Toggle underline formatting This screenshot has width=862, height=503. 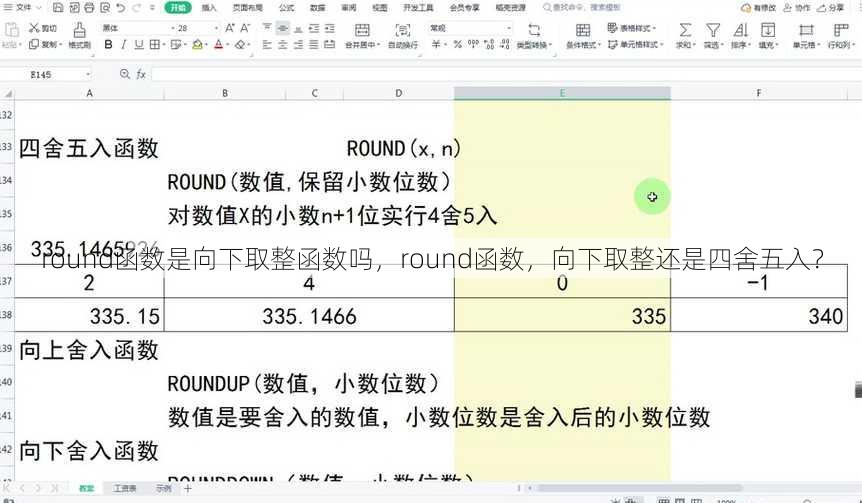point(139,45)
